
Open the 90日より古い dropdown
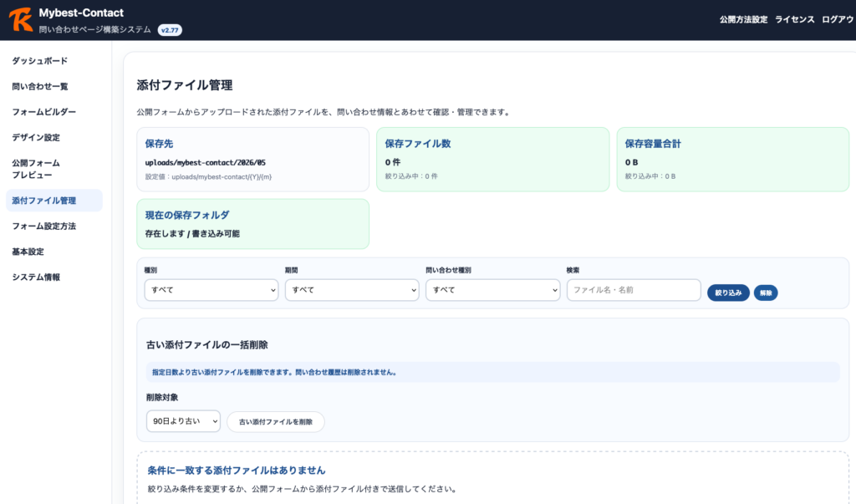[x=183, y=421]
